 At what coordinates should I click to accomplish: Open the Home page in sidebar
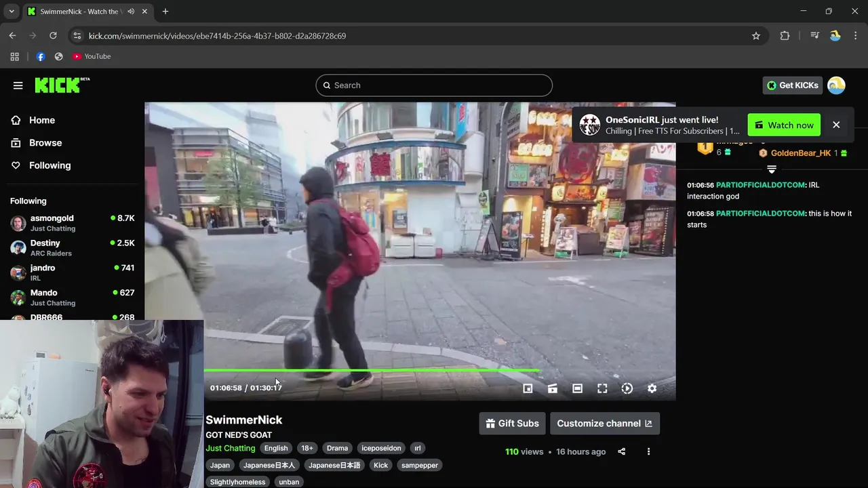click(x=41, y=120)
